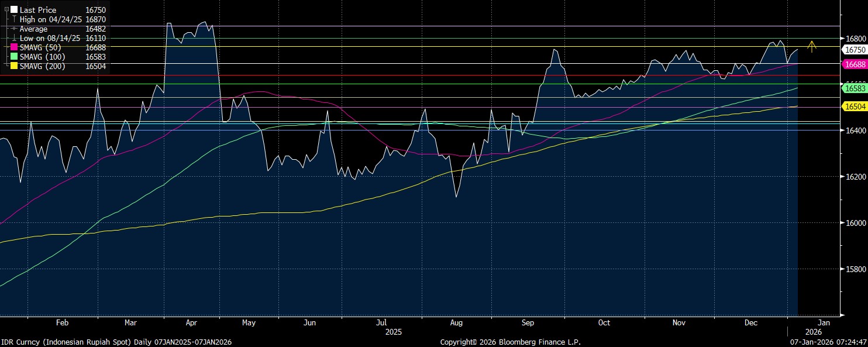Click the white 16750 last price tag
The width and height of the screenshot is (868, 347).
[x=853, y=50]
